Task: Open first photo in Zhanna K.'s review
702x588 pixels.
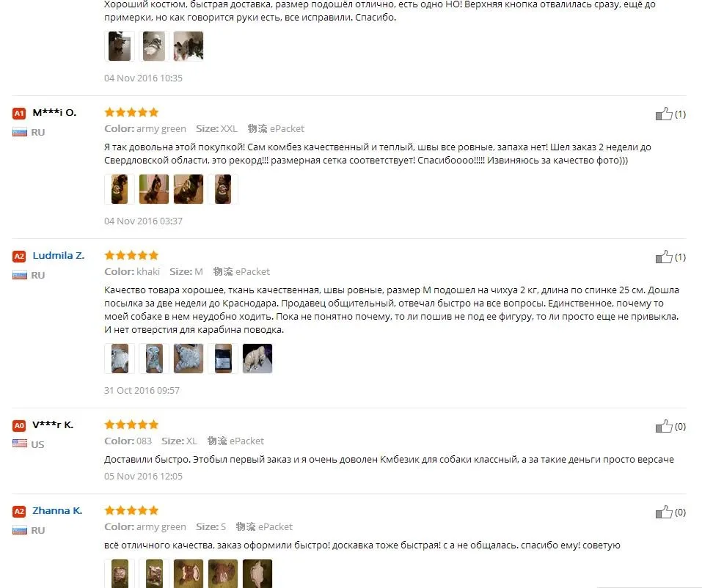Action: click(x=120, y=573)
